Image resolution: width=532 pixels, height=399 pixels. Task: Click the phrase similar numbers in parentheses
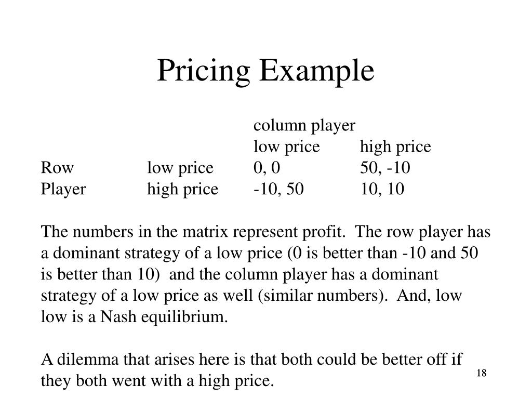pyautogui.click(x=323, y=296)
